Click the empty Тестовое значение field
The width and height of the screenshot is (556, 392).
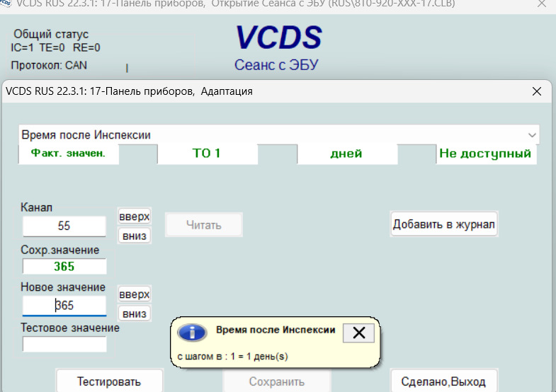tap(64, 344)
